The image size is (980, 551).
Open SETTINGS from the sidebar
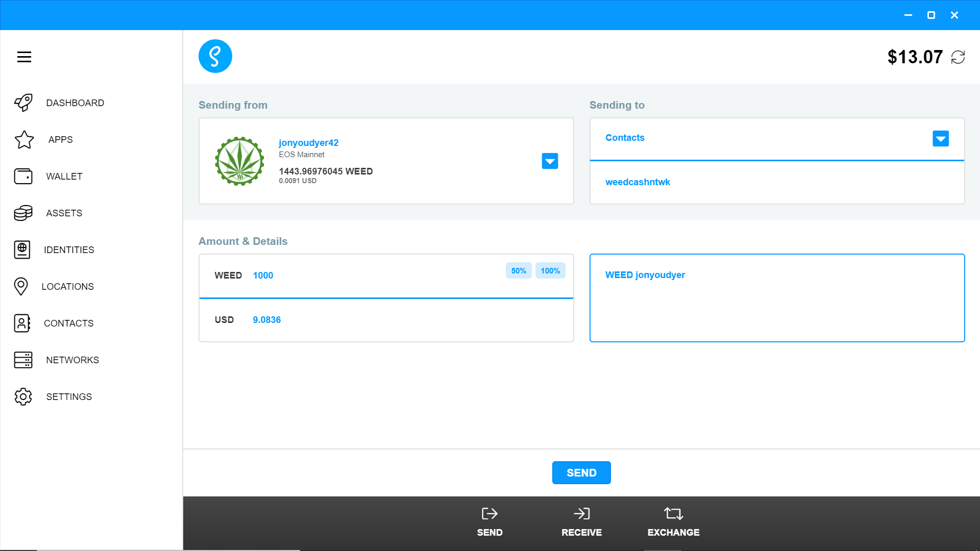tap(69, 396)
